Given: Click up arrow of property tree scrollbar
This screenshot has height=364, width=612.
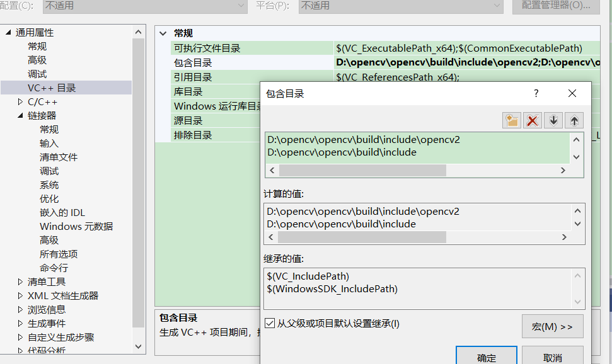Looking at the screenshot, I should pyautogui.click(x=138, y=32).
